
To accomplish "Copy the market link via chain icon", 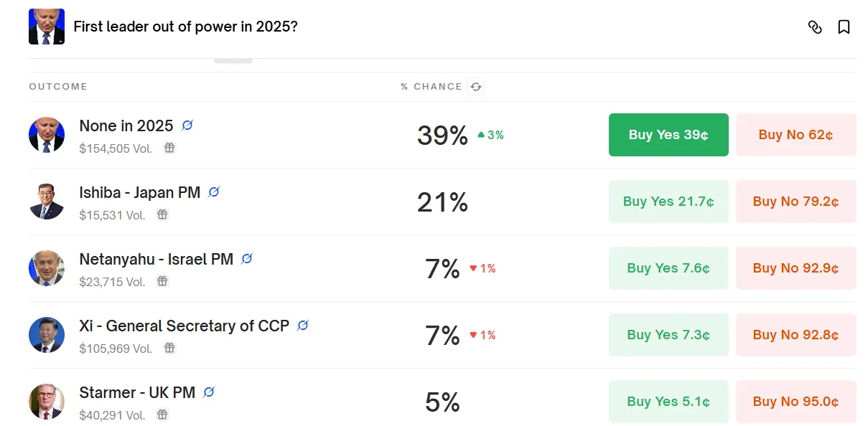I will click(x=815, y=27).
